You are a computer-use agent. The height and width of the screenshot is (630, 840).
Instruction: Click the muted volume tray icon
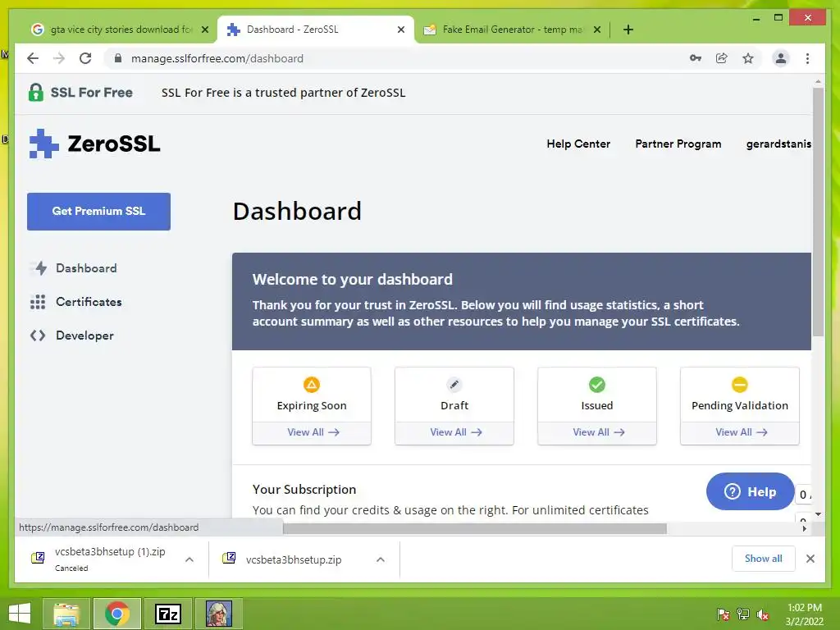[x=763, y=614]
